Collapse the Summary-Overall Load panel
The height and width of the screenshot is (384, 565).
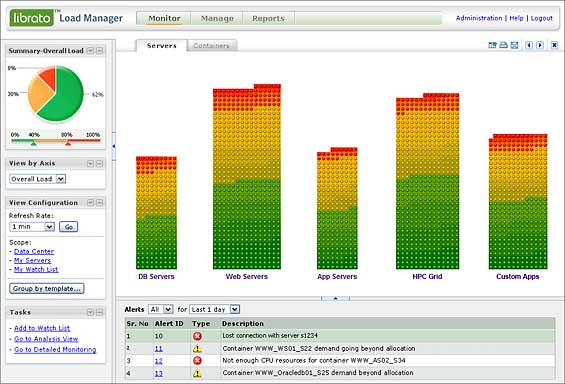(x=90, y=51)
